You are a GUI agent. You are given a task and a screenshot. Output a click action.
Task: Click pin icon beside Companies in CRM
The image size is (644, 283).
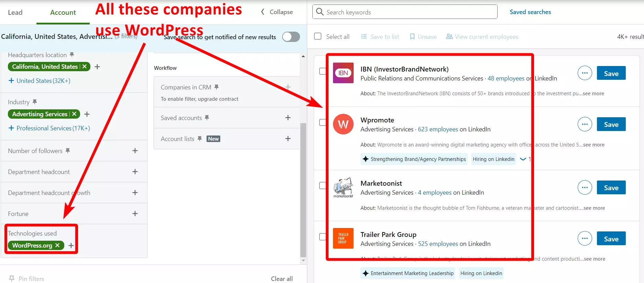pos(216,87)
